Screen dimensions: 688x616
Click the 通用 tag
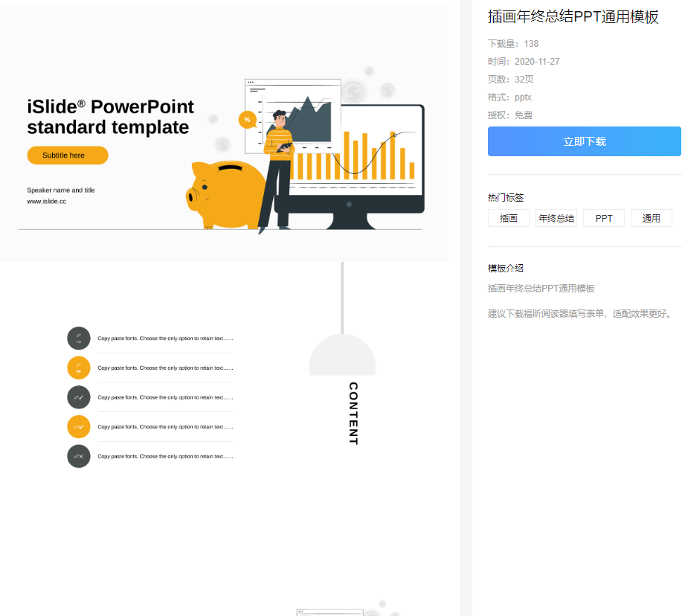pyautogui.click(x=651, y=217)
